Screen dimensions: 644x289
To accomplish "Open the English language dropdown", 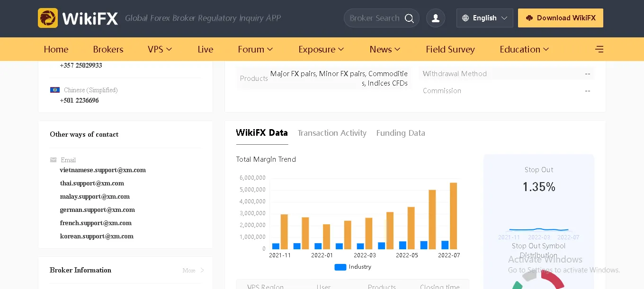I will (x=485, y=18).
